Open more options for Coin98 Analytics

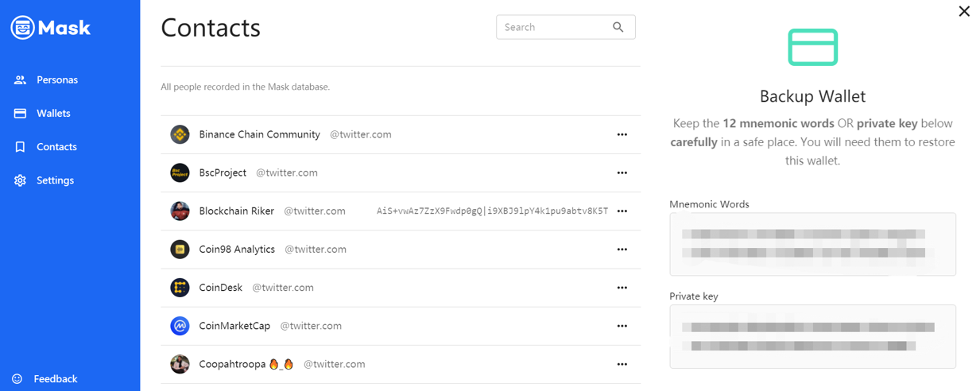[622, 249]
